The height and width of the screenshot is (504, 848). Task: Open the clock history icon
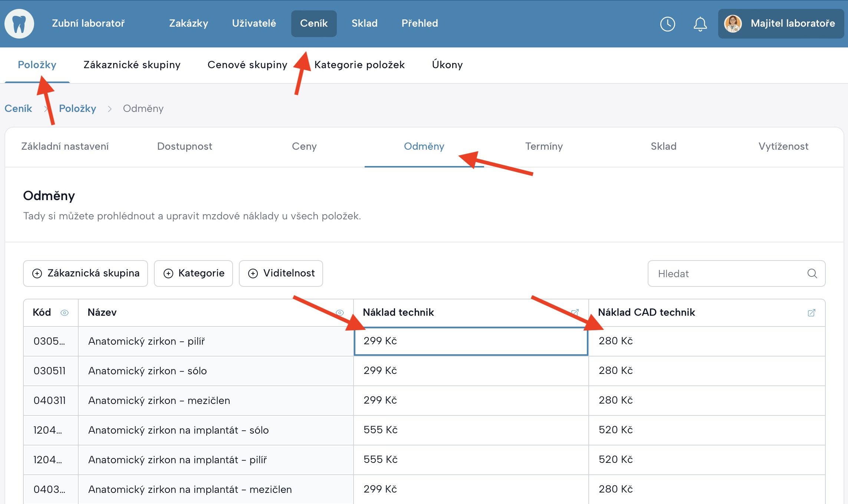tap(667, 24)
